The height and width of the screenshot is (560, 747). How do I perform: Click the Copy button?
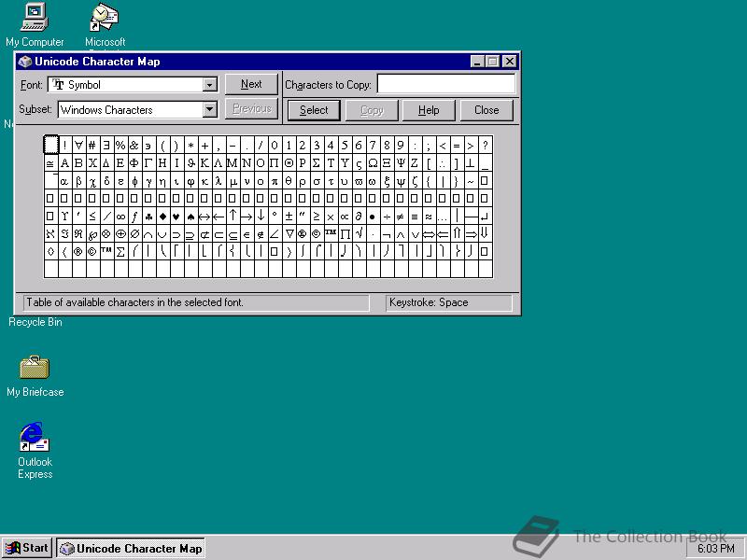click(x=372, y=110)
